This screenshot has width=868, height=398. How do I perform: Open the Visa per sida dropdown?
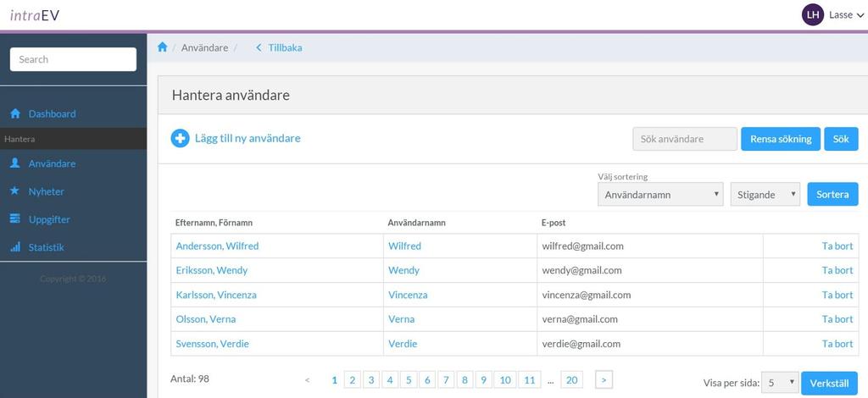click(780, 383)
